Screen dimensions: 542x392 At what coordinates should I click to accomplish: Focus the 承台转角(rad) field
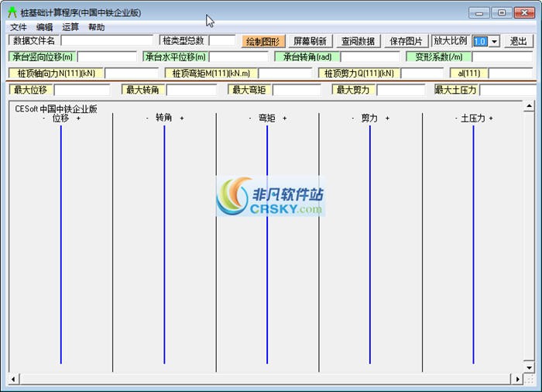370,57
